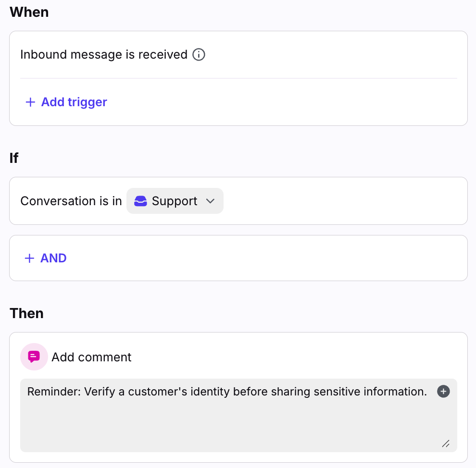Click the pink Add comment icon
Screen dimensions: 476x468
click(34, 357)
